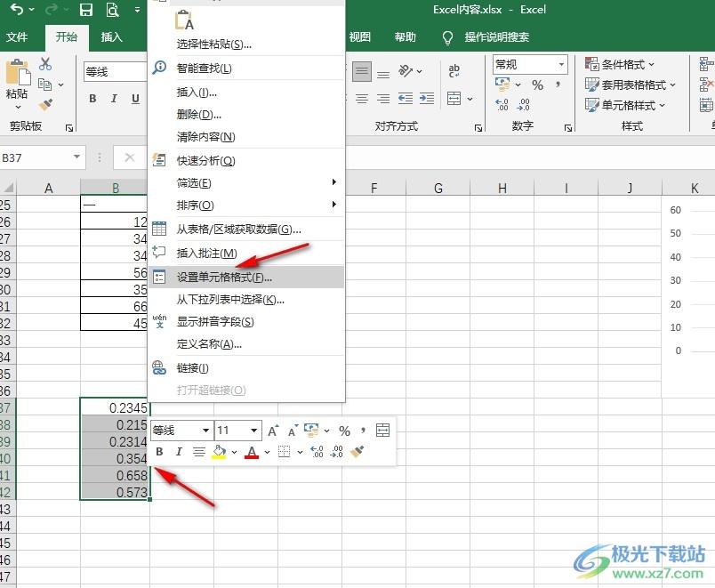Click the Merge and Center icon in the ribbon
This screenshot has width=715, height=588.
pos(454,99)
